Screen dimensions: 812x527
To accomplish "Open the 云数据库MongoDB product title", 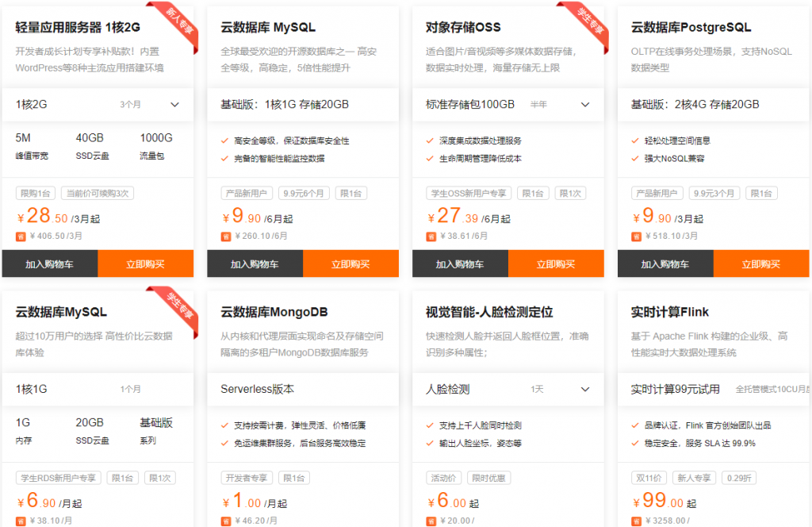I will click(x=274, y=312).
